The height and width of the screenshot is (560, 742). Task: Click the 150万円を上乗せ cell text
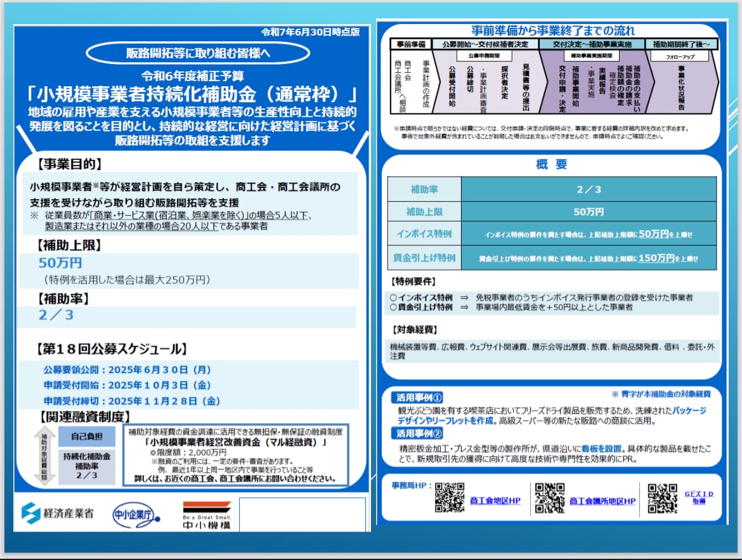668,258
